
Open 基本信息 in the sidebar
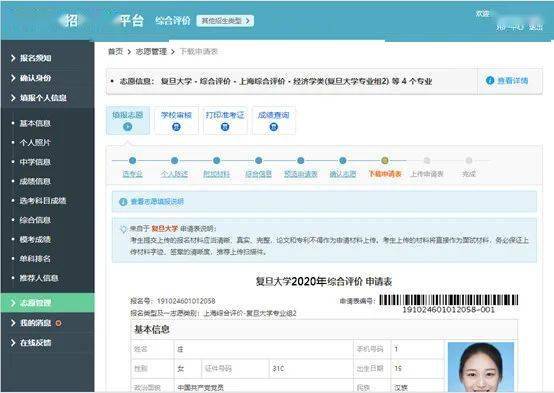35,123
